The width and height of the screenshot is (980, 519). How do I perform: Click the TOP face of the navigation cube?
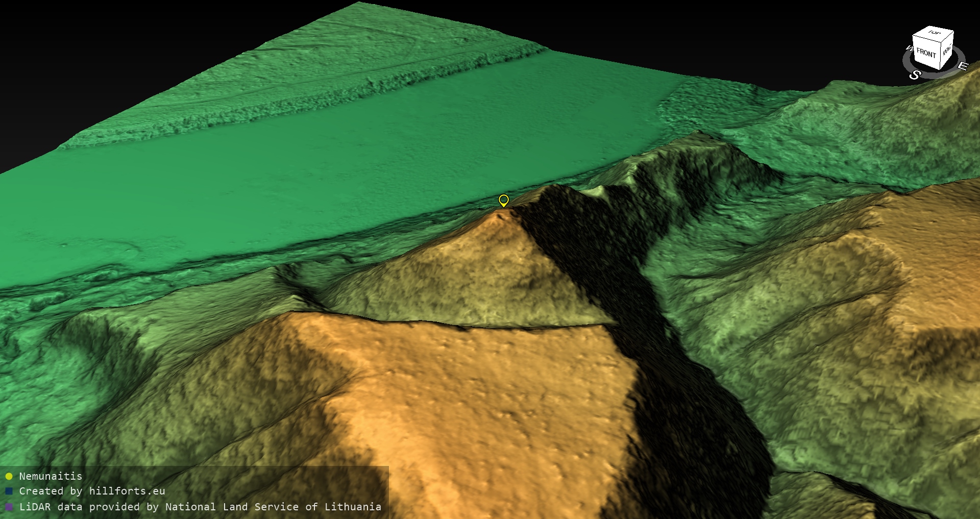[x=934, y=34]
